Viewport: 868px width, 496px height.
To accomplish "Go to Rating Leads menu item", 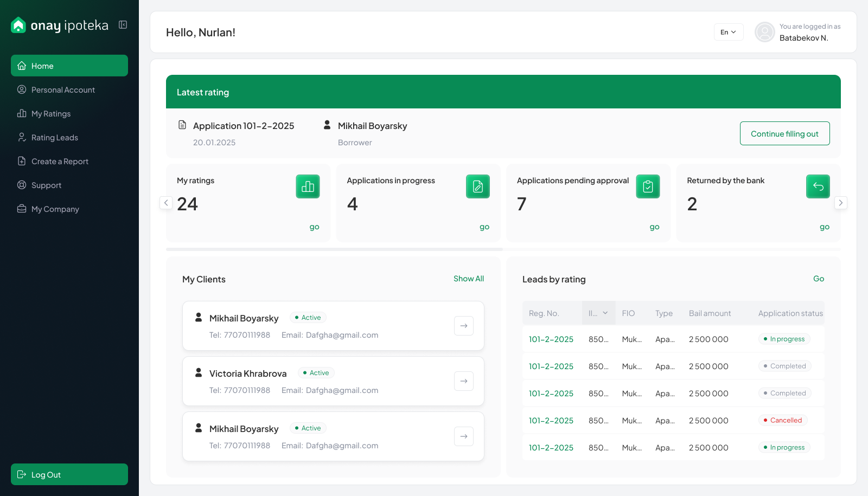I will point(54,138).
